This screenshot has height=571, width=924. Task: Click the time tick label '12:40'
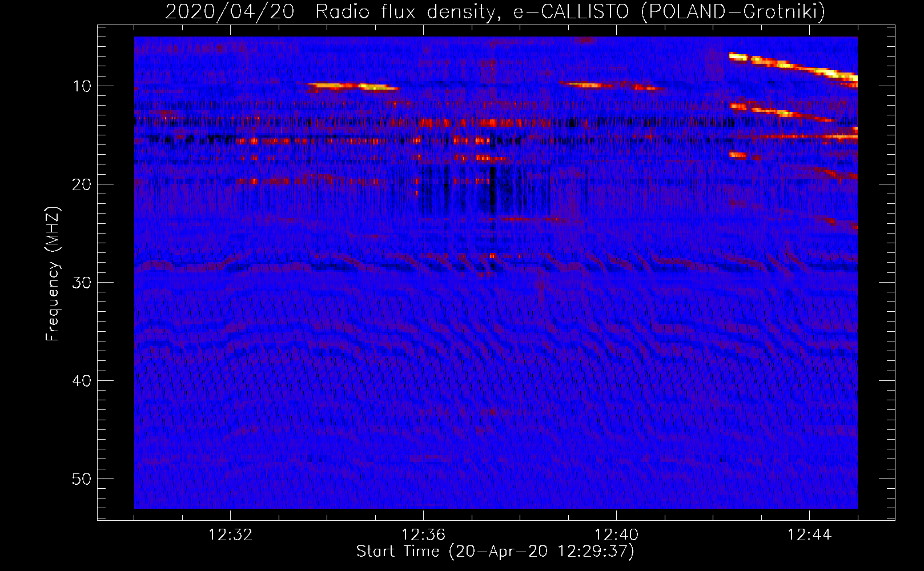(x=616, y=535)
